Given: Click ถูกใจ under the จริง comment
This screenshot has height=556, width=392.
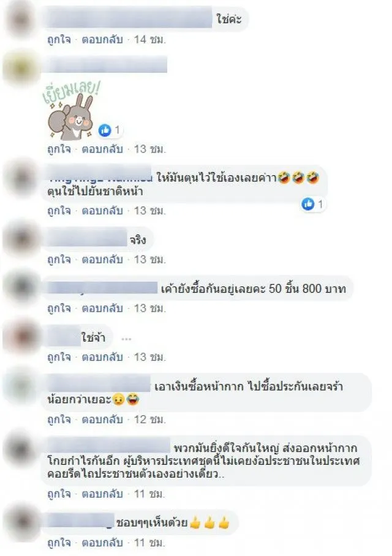Looking at the screenshot, I should (59, 260).
